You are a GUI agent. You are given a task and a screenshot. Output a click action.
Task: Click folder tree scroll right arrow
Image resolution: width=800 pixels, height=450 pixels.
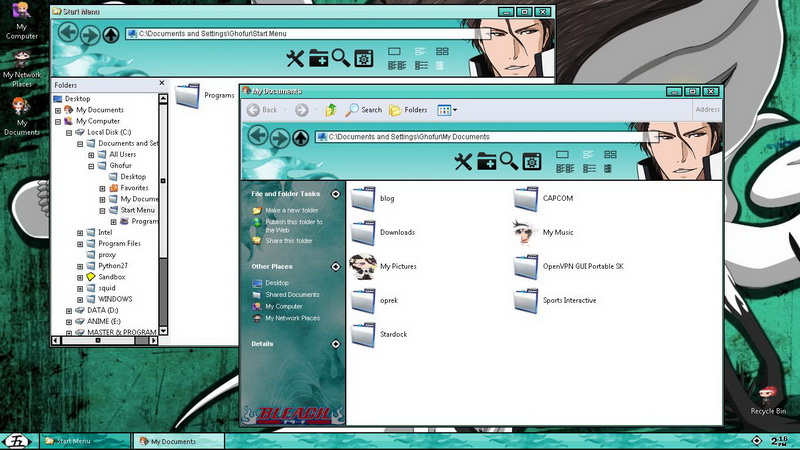[154, 340]
